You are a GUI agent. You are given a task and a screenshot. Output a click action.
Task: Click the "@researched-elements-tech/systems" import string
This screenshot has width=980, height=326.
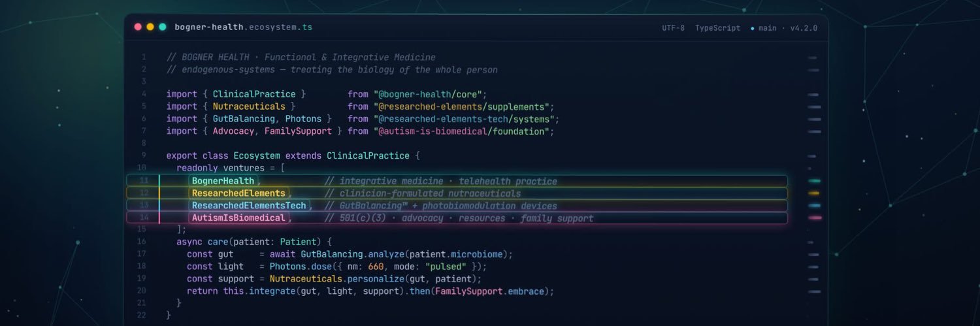click(464, 119)
